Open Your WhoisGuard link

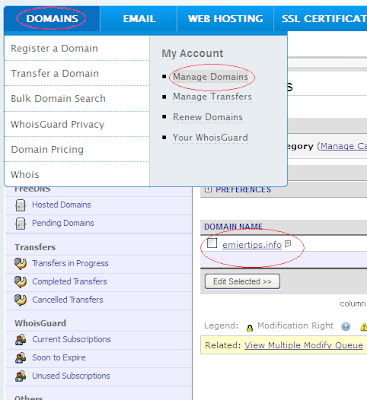(x=210, y=138)
